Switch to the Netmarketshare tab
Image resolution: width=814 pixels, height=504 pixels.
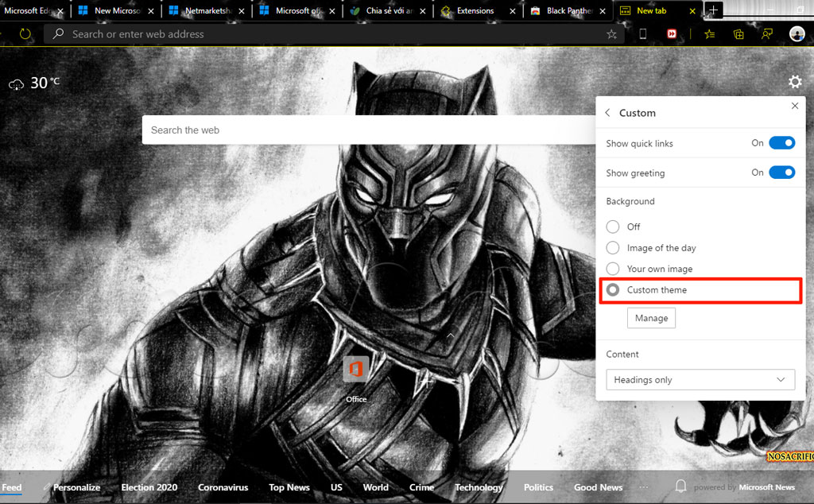tap(207, 10)
